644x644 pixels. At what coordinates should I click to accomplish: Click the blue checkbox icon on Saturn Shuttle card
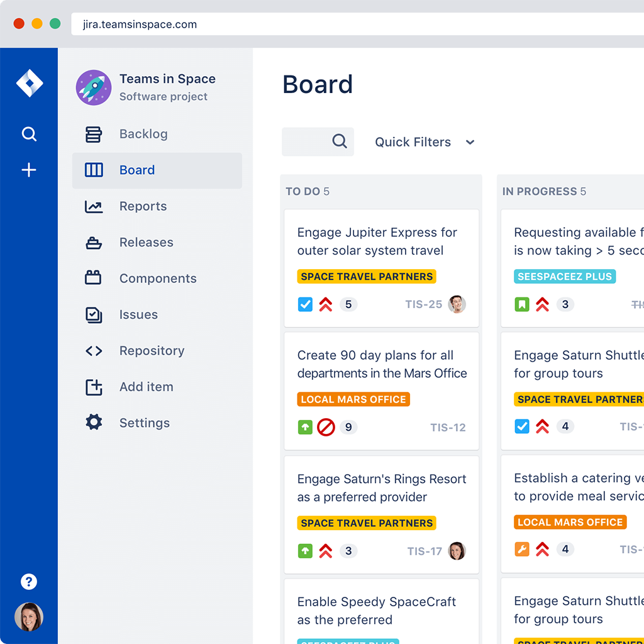click(x=522, y=427)
